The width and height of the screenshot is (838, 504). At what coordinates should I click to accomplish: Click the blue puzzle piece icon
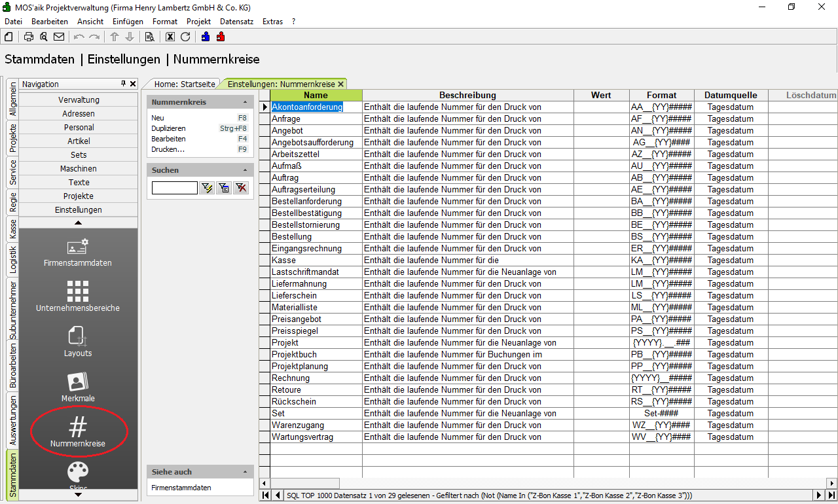click(206, 37)
